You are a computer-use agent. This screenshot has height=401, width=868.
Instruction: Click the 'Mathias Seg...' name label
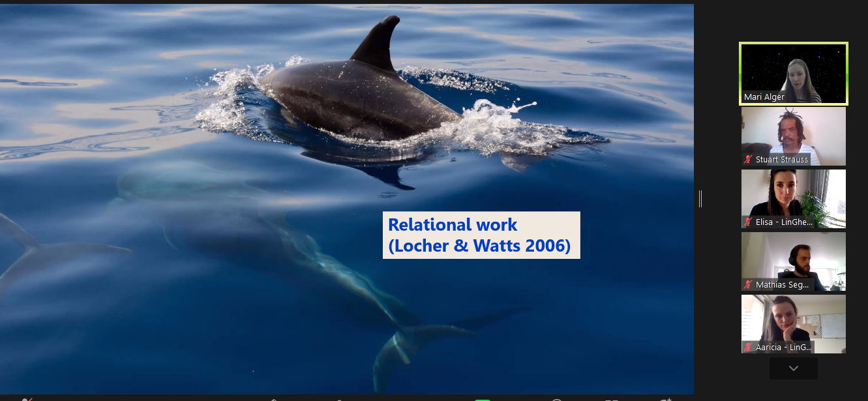point(783,285)
